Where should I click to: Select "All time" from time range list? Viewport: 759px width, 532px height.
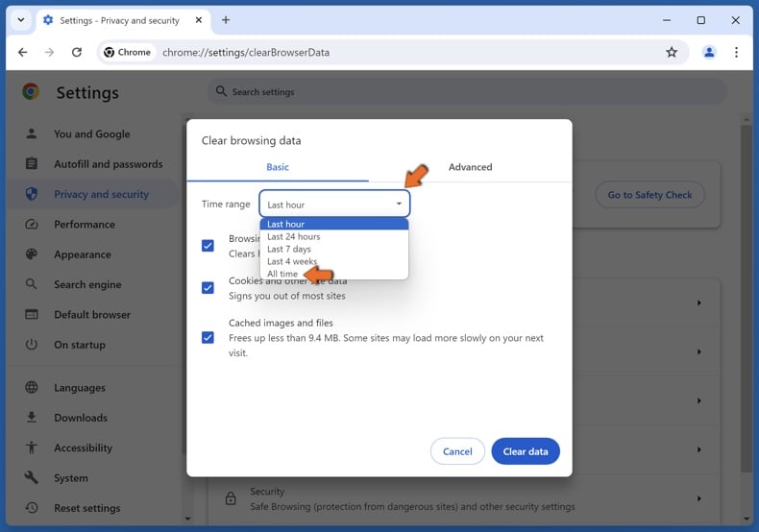[x=282, y=274]
